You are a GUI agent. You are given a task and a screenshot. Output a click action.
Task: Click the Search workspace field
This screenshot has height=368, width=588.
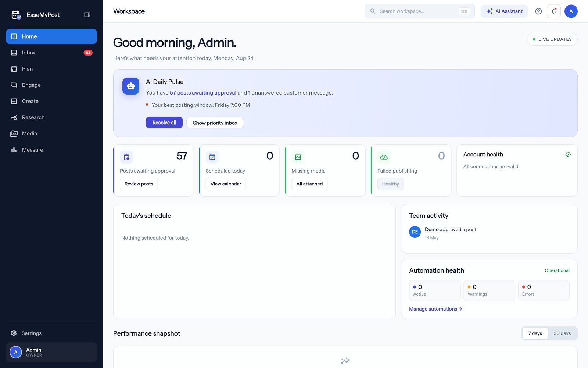(x=420, y=11)
